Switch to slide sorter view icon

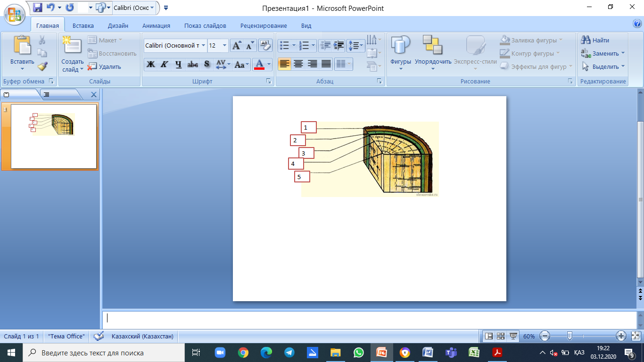click(501, 336)
